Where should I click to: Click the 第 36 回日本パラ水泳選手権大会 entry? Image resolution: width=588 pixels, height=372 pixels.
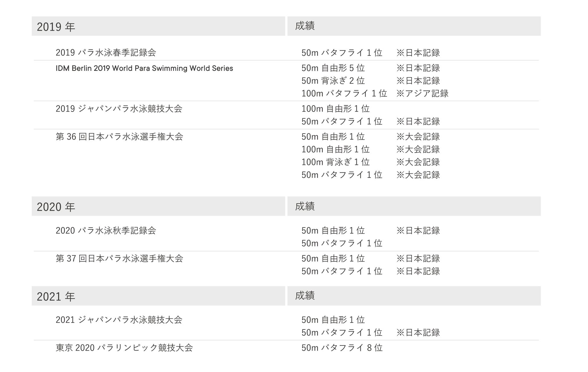119,137
